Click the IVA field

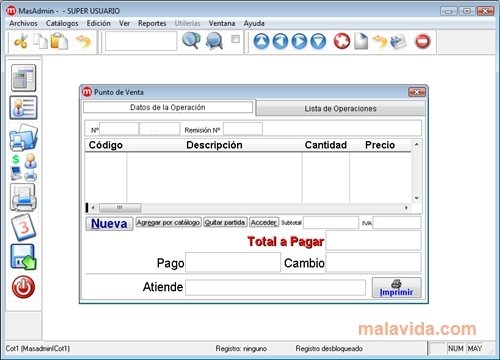click(x=397, y=223)
